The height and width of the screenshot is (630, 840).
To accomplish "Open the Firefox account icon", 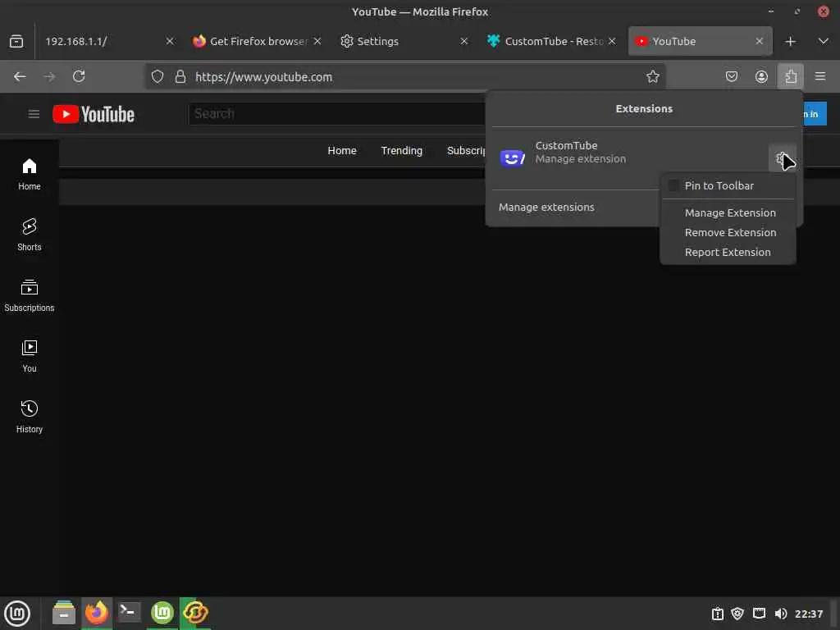I will pos(761,76).
